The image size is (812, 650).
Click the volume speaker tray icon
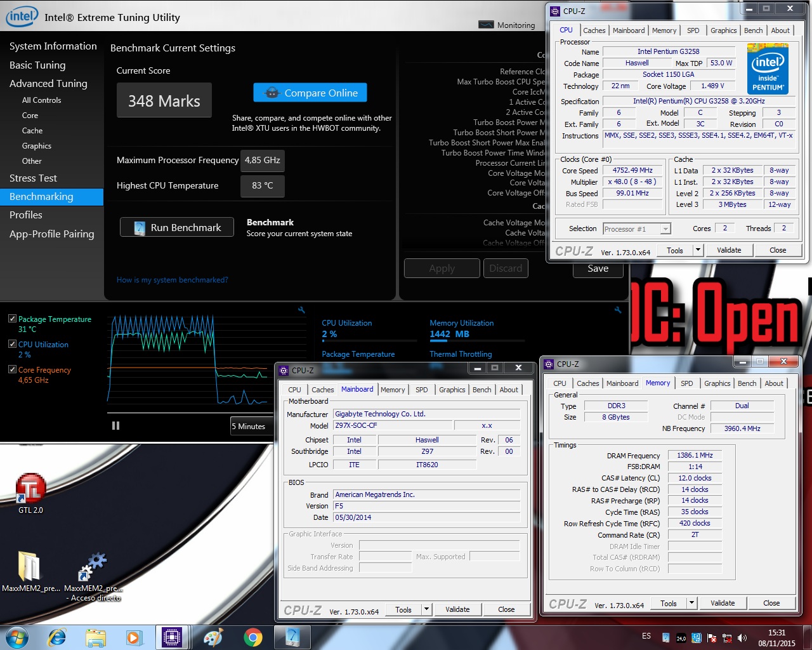(x=742, y=638)
